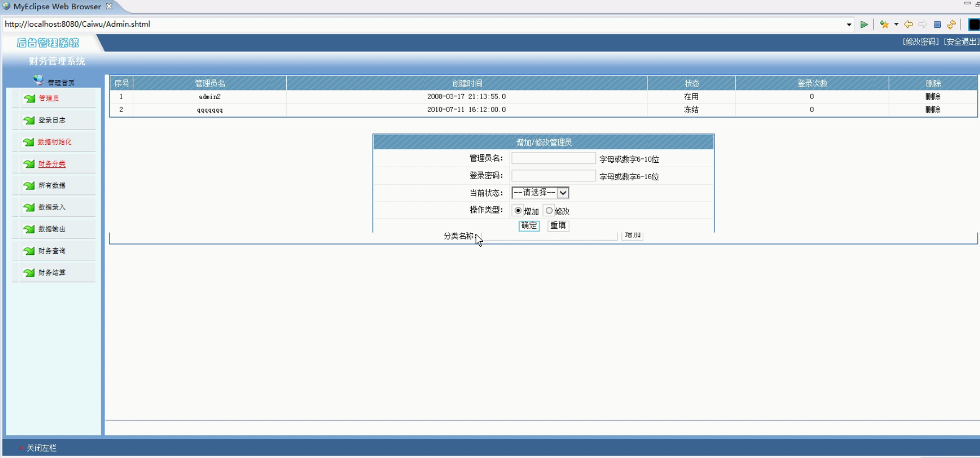Click the 登录次数 column header
The height and width of the screenshot is (458, 980).
coord(812,83)
